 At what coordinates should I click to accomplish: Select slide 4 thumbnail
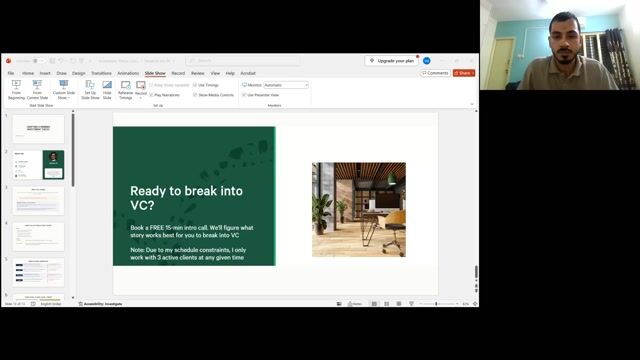pyautogui.click(x=38, y=237)
